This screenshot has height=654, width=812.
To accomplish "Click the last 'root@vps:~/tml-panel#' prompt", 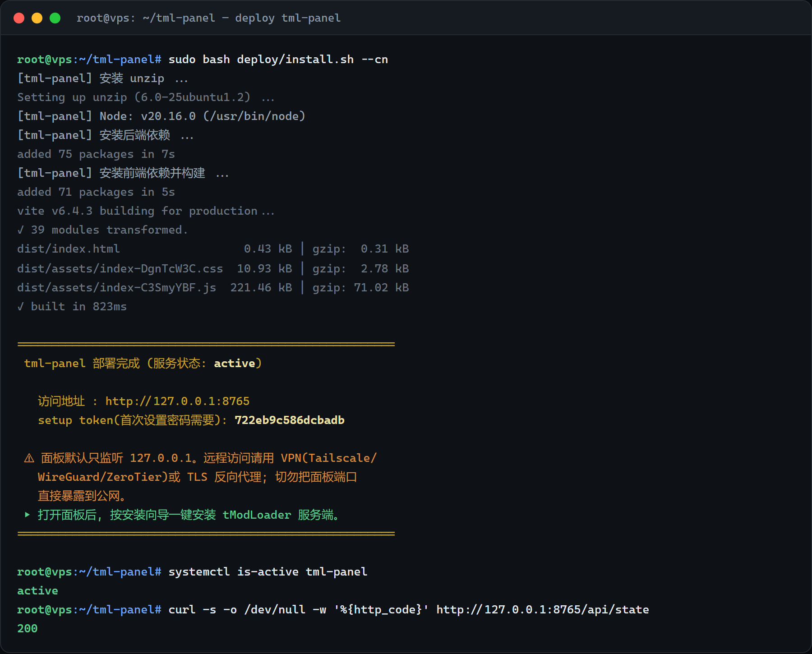I will [89, 610].
